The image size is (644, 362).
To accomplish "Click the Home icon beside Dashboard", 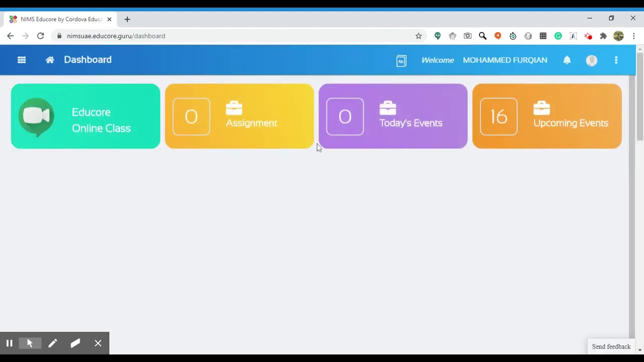I will point(50,60).
